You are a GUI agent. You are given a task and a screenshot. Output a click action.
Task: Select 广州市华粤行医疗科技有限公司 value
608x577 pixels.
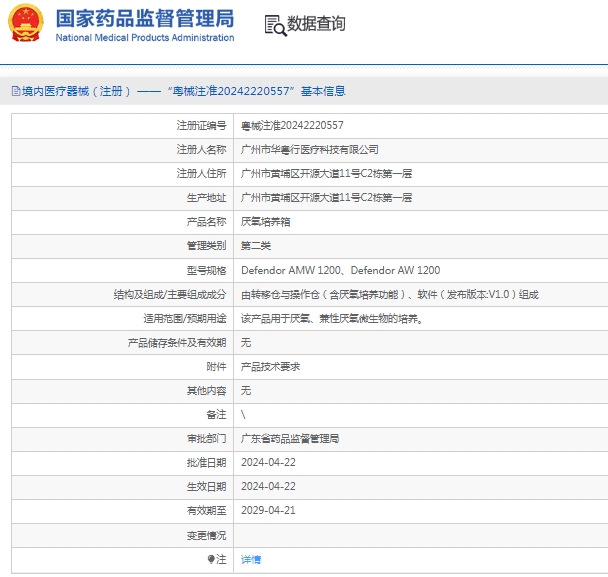coord(309,149)
